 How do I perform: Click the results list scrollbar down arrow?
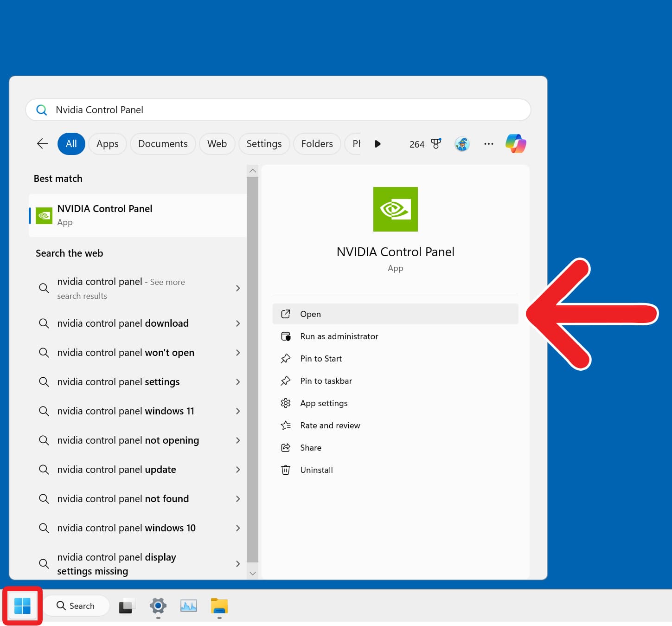pos(253,573)
